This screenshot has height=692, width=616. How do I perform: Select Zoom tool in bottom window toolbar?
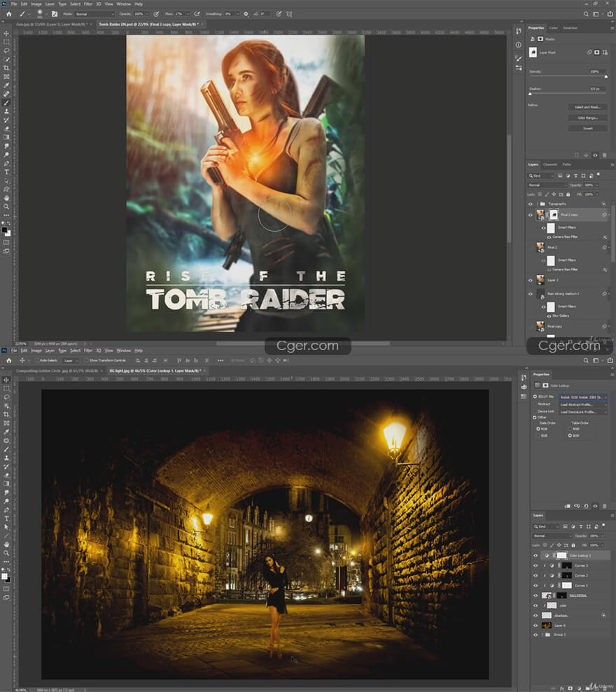point(6,553)
